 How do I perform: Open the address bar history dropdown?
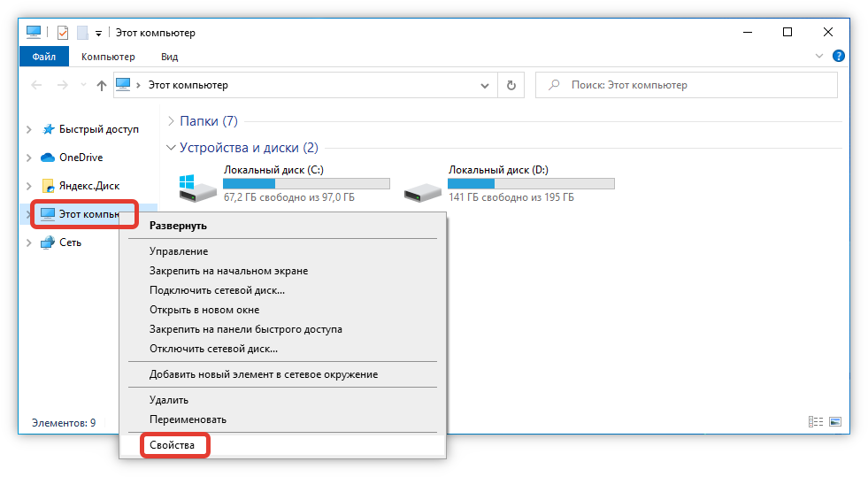(x=484, y=86)
